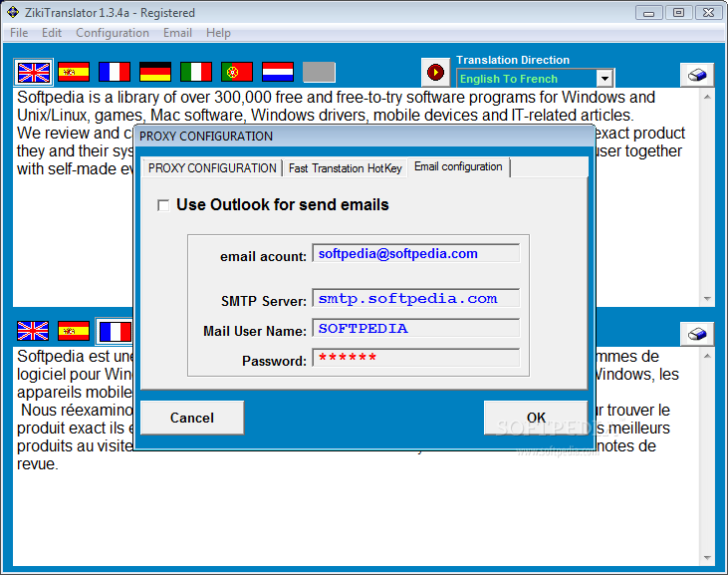Confirm settings with the OK button
This screenshot has width=728, height=575.
coord(536,418)
